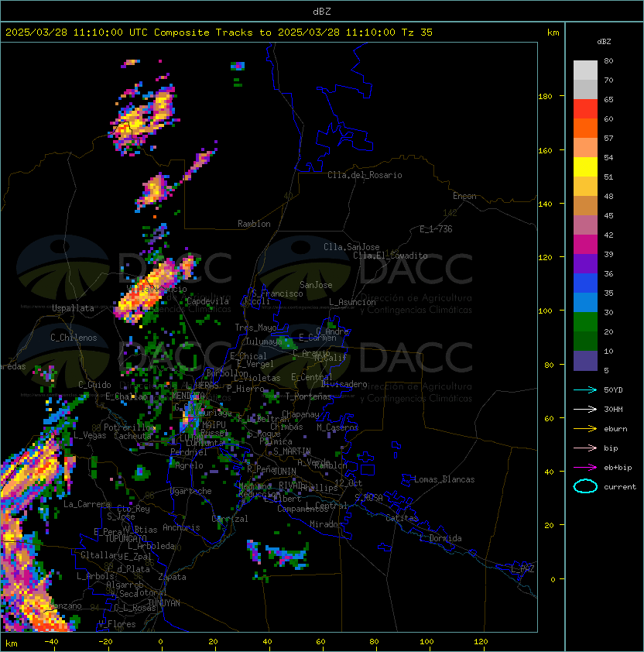The image size is (644, 652).
Task: Click the Encon place label
Action: 464,196
